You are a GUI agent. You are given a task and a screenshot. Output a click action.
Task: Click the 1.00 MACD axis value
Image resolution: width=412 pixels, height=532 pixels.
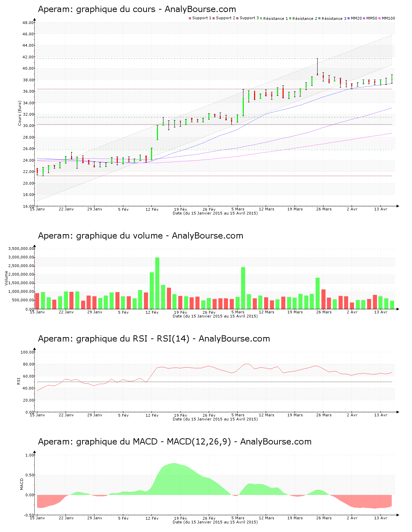[30, 455]
